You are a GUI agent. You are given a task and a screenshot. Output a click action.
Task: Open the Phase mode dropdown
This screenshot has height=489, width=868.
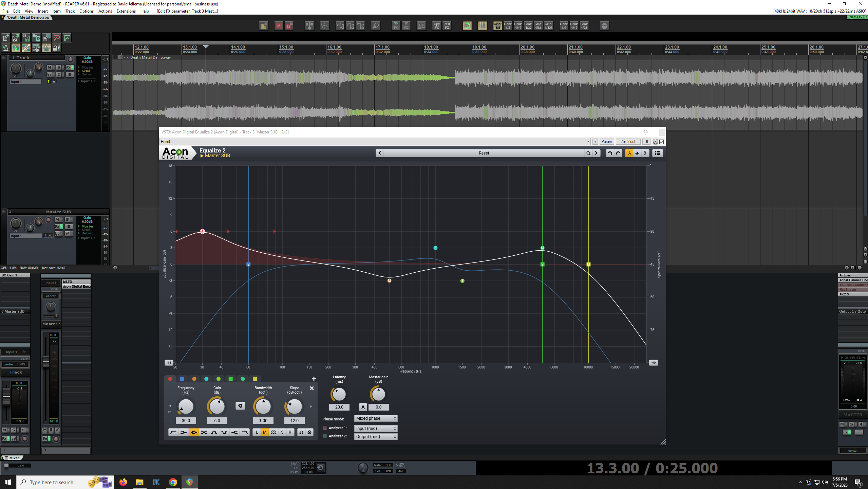[376, 418]
